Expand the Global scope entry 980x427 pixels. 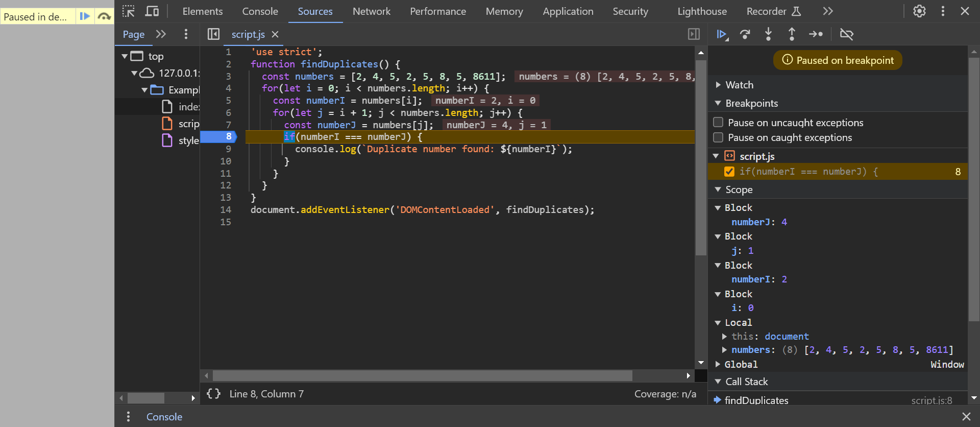tap(718, 364)
